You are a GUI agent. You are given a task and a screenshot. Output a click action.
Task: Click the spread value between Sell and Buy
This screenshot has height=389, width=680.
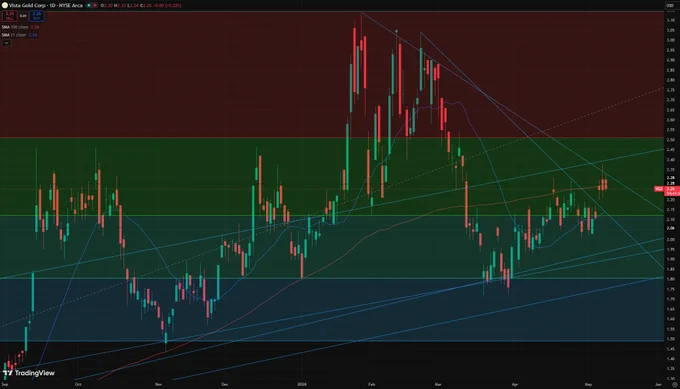pos(23,16)
